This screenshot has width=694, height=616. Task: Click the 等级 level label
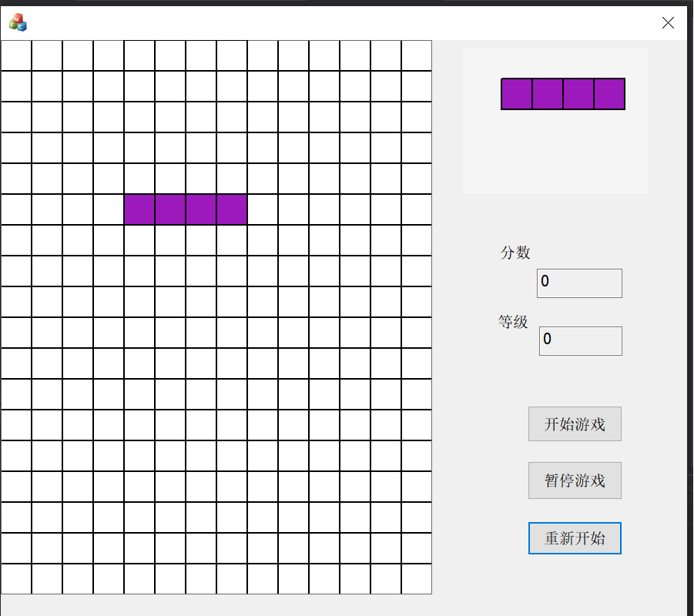tap(513, 322)
